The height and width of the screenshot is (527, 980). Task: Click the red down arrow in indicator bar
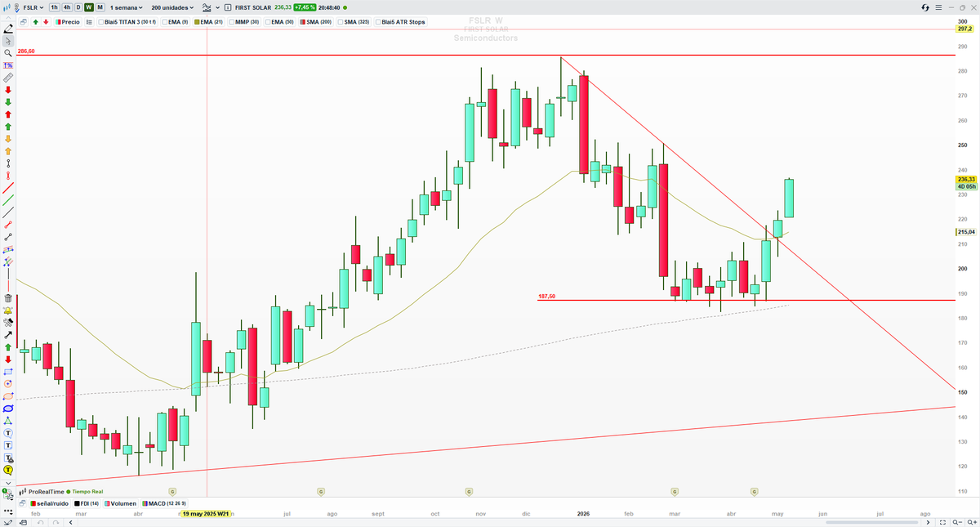(46, 22)
